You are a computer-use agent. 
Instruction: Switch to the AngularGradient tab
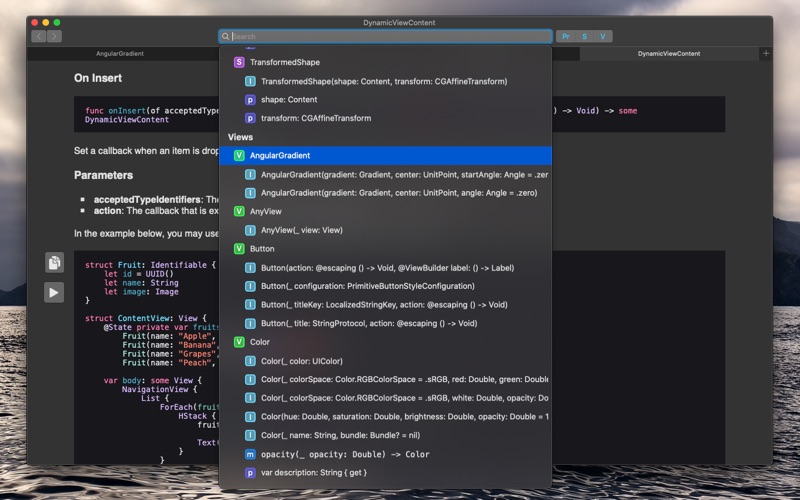pyautogui.click(x=120, y=53)
